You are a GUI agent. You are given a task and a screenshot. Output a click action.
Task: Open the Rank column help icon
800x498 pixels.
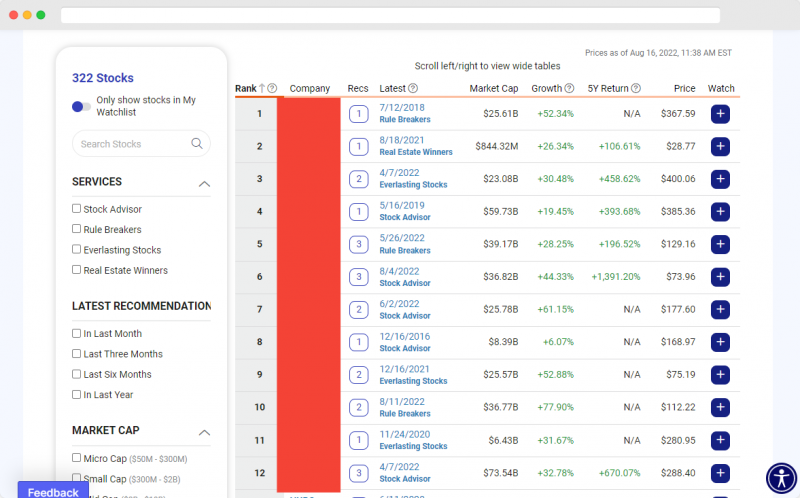[272, 88]
